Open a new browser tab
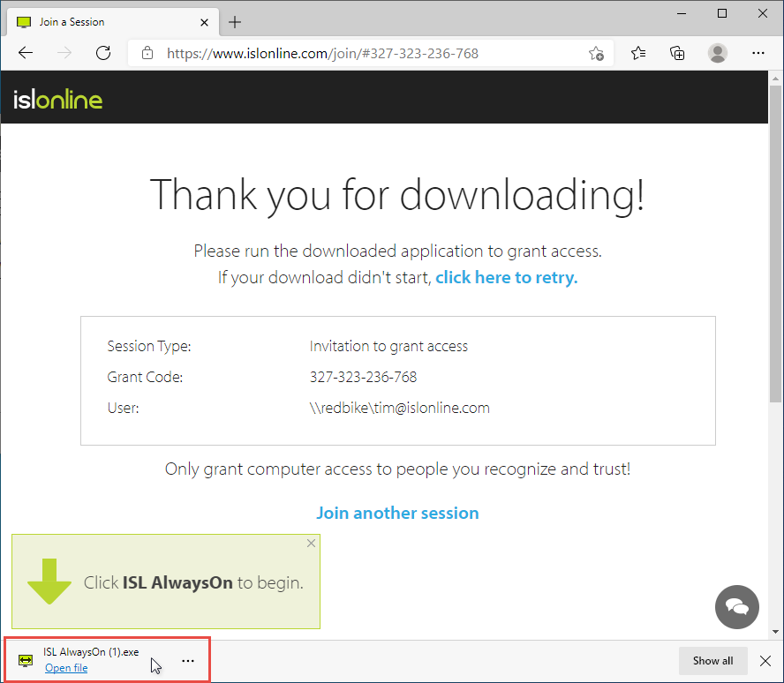The height and width of the screenshot is (683, 784). (x=234, y=21)
